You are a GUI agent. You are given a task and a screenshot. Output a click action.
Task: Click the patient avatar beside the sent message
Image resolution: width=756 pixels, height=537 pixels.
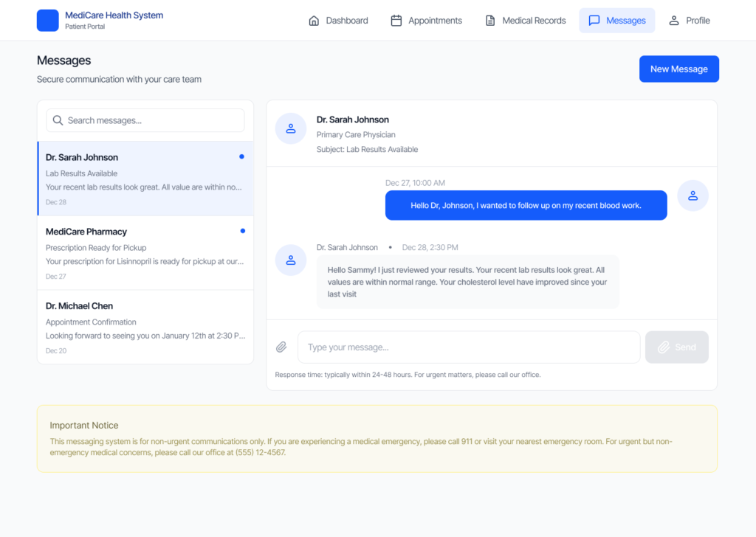pyautogui.click(x=693, y=195)
